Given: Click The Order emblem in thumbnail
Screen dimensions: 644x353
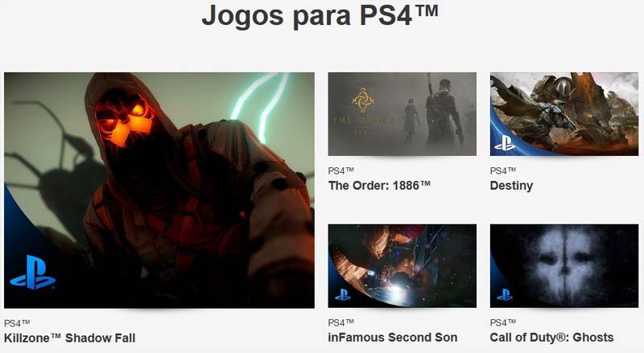Looking at the screenshot, I should coord(363,100).
